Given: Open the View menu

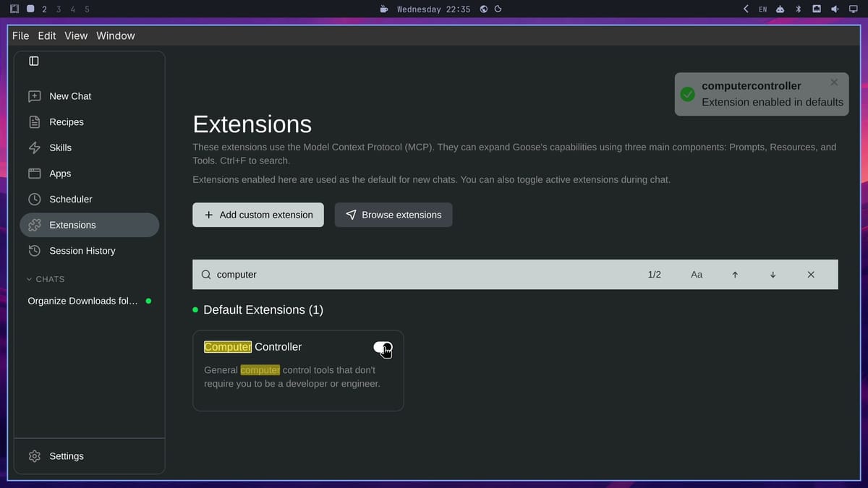Looking at the screenshot, I should pyautogui.click(x=76, y=35).
